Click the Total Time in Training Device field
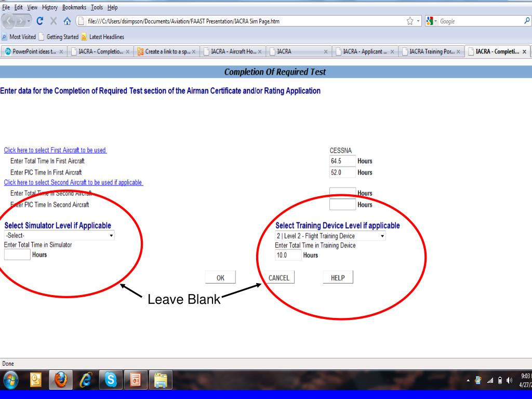532x399 pixels. (x=288, y=255)
